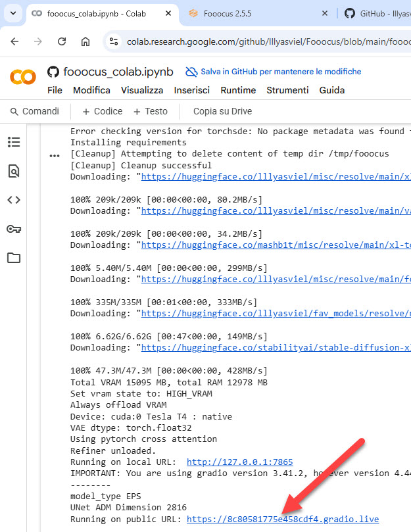Go back to the previous page

(14, 41)
